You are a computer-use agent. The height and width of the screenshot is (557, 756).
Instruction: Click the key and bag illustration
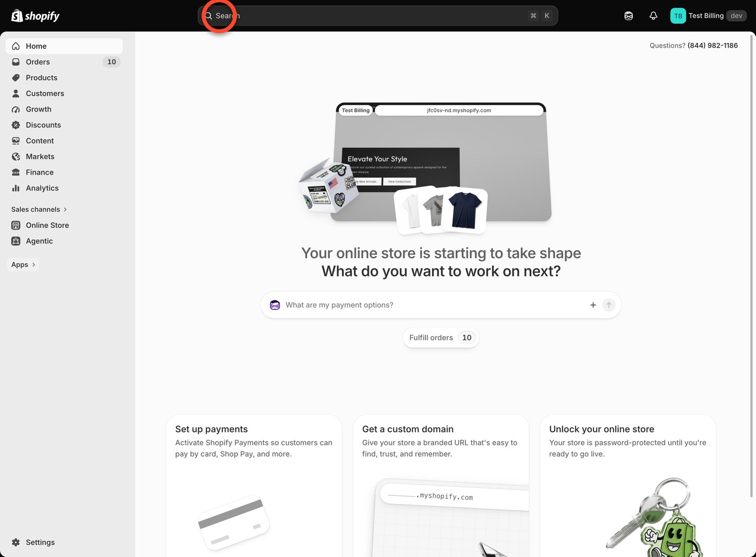(x=654, y=517)
